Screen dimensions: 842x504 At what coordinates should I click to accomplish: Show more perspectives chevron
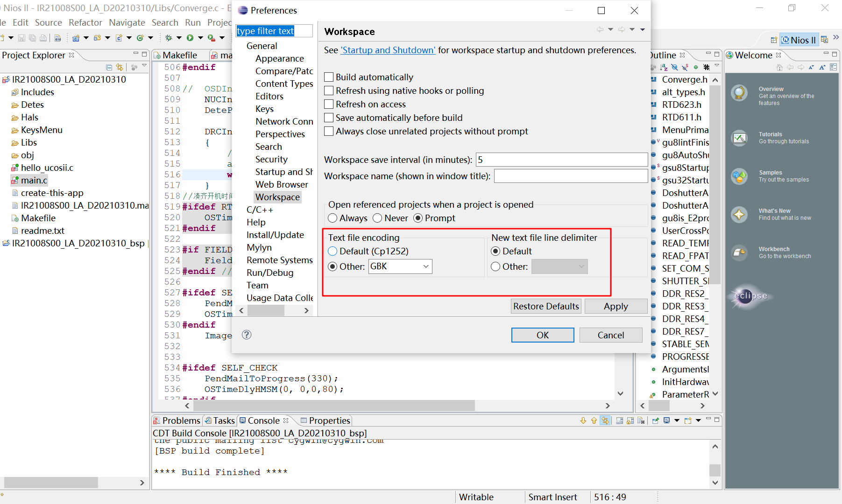[836, 38]
